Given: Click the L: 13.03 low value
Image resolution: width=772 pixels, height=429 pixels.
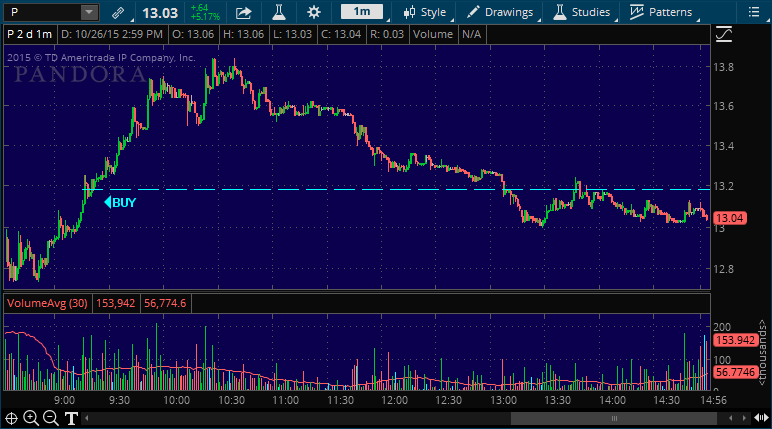Looking at the screenshot, I should pyautogui.click(x=292, y=34).
